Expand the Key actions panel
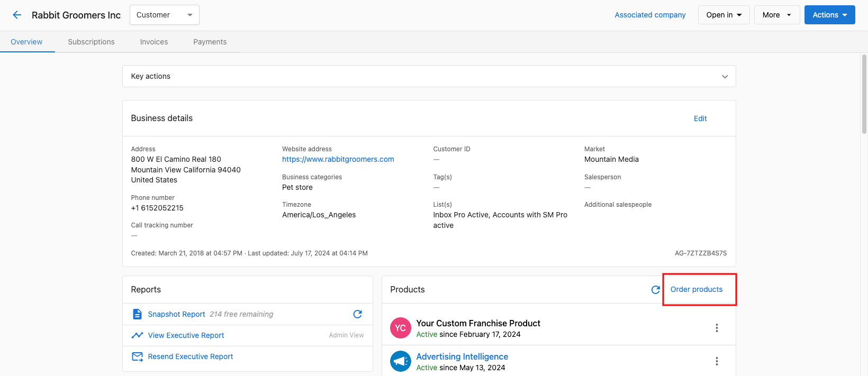Image resolution: width=868 pixels, height=376 pixels. [429, 76]
